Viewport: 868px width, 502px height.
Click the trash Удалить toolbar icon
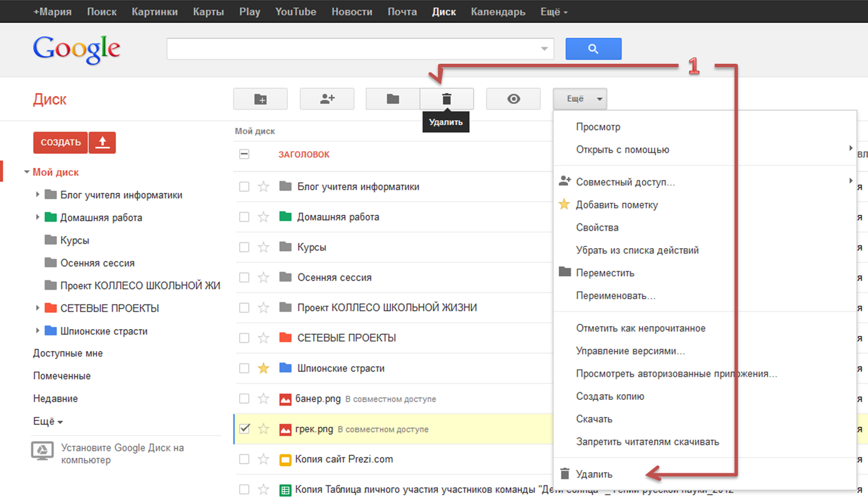(447, 99)
